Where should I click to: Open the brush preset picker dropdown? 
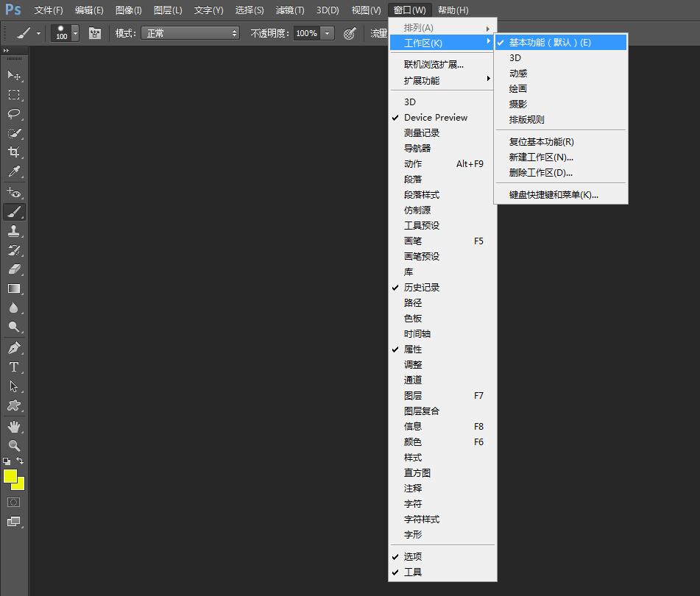click(x=75, y=33)
